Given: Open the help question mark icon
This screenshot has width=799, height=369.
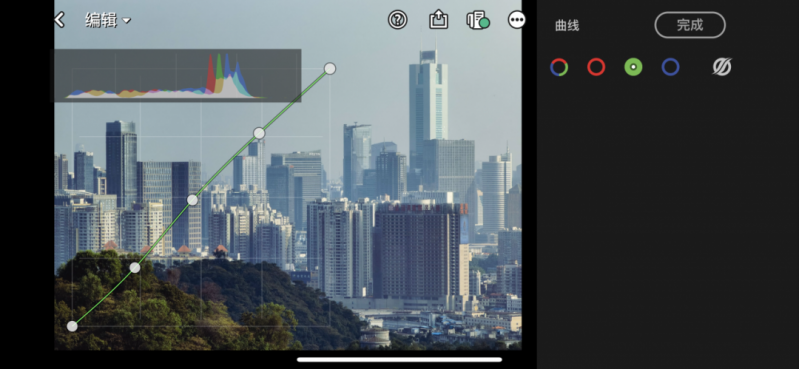Looking at the screenshot, I should click(397, 20).
